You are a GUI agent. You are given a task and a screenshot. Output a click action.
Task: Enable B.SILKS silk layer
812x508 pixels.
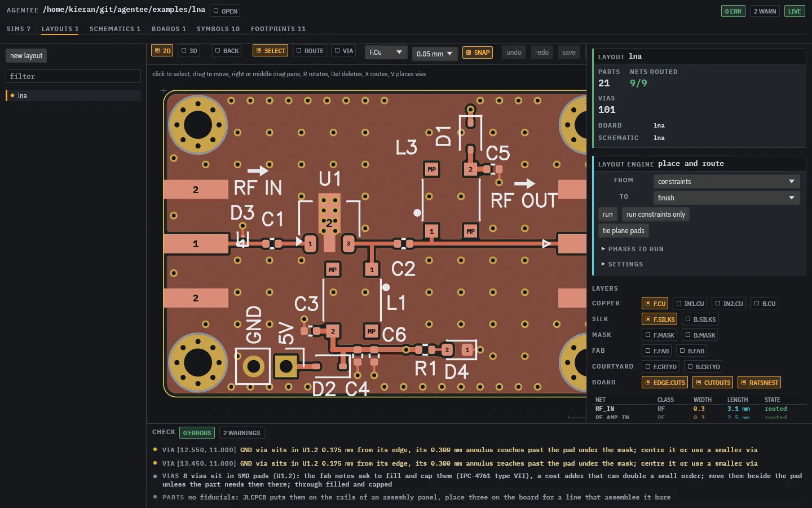pyautogui.click(x=700, y=319)
